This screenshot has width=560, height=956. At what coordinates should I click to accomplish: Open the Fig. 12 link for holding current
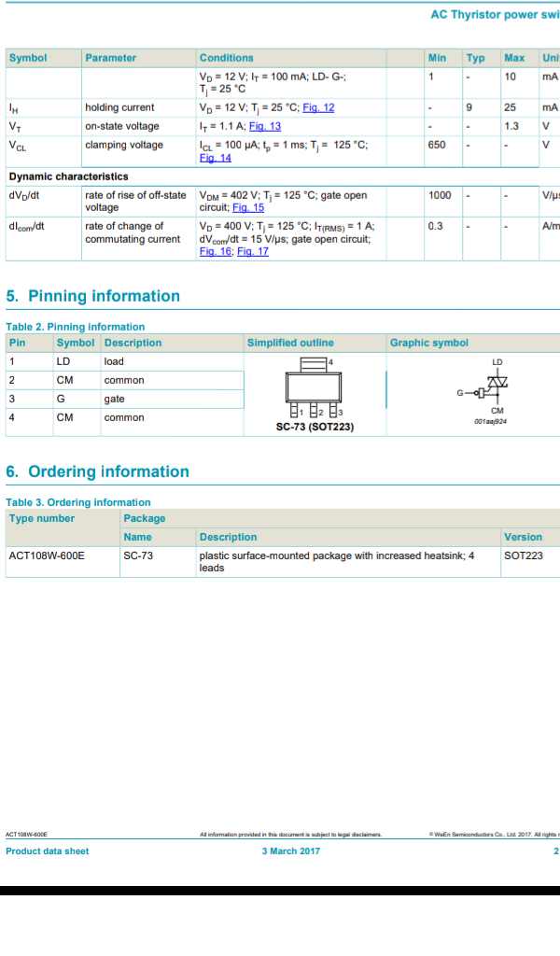pos(318,107)
